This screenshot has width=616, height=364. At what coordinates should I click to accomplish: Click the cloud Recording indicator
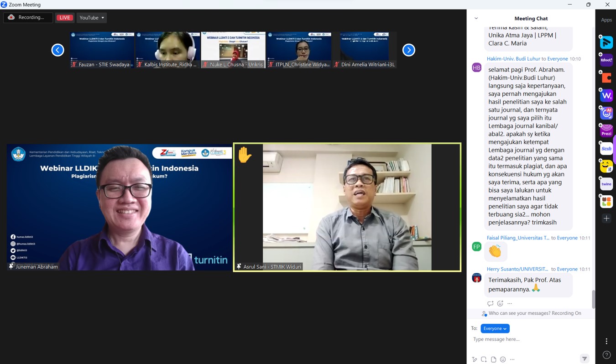coord(28,17)
